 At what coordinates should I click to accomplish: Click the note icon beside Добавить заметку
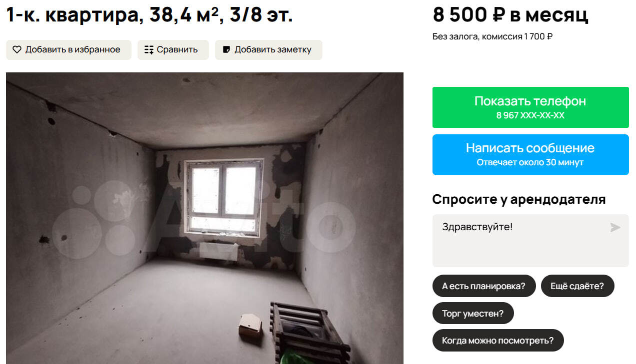click(x=226, y=49)
